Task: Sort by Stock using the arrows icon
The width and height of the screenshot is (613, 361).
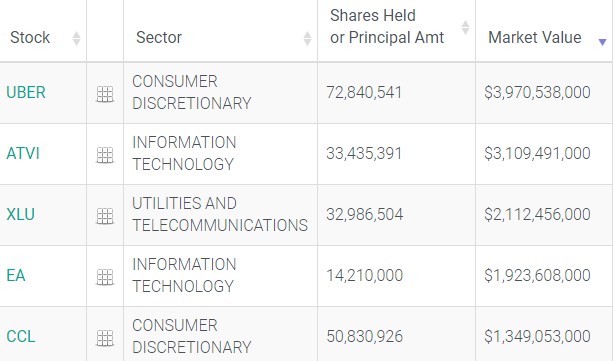Action: 76,38
